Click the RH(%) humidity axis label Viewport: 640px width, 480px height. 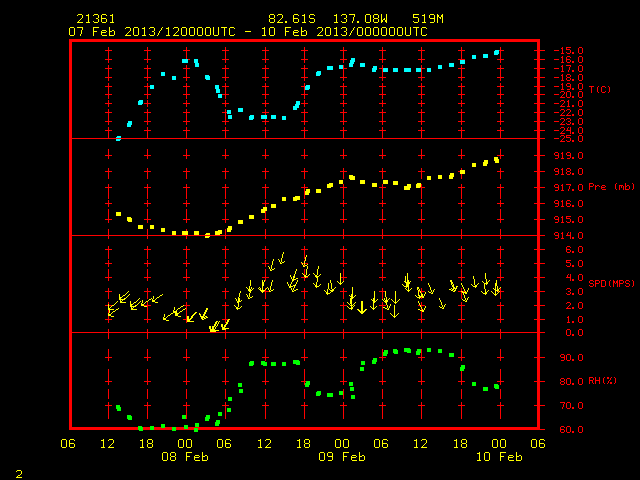(x=602, y=381)
